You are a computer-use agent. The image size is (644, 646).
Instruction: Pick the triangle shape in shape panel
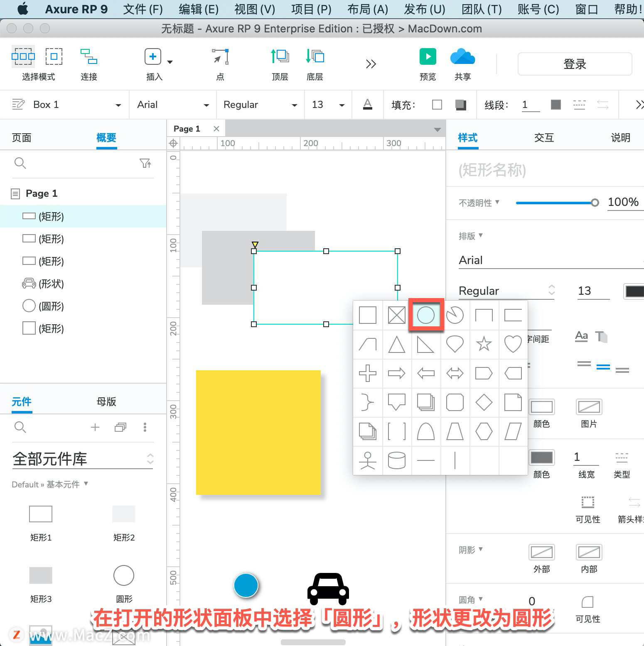coord(397,344)
